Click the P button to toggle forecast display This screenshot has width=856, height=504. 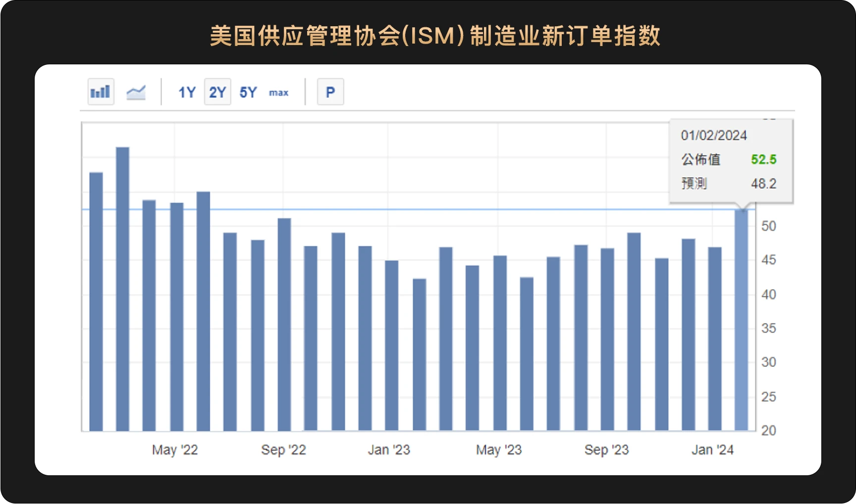(x=330, y=91)
